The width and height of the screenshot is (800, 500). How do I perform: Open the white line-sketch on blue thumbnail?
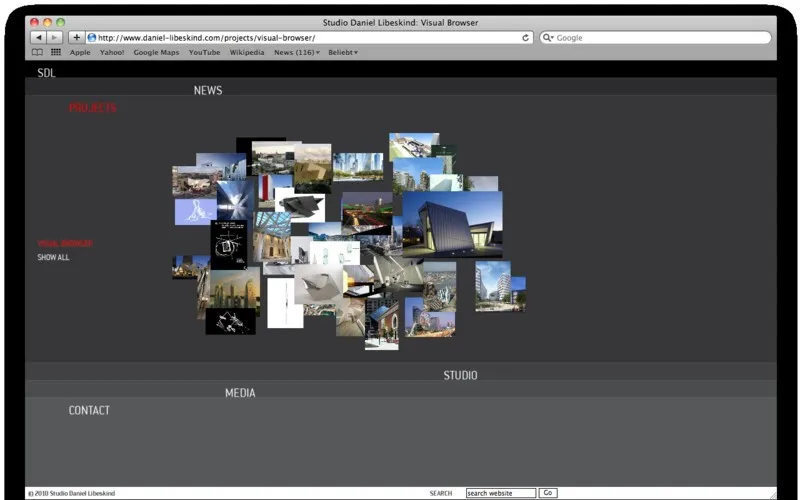[194, 211]
